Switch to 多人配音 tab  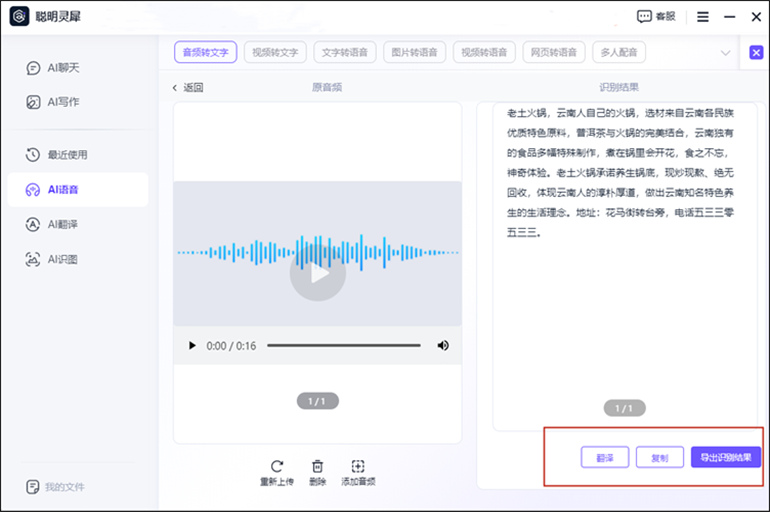coord(619,52)
